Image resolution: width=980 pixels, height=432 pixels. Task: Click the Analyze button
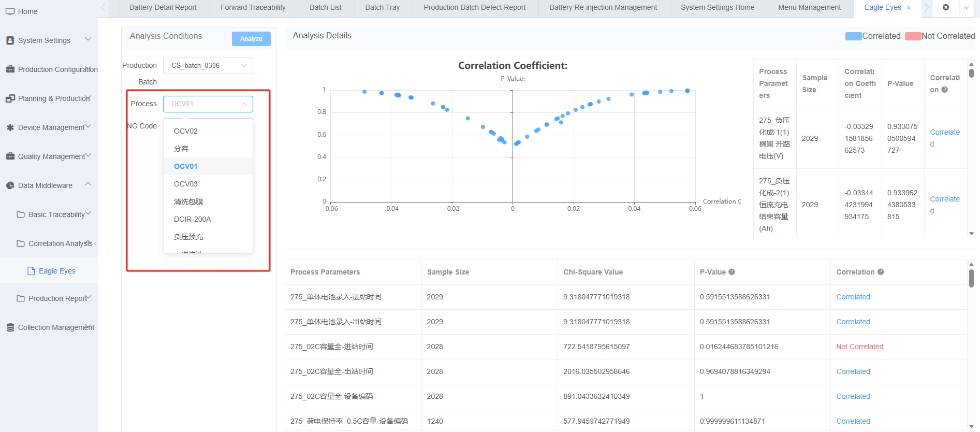point(251,39)
